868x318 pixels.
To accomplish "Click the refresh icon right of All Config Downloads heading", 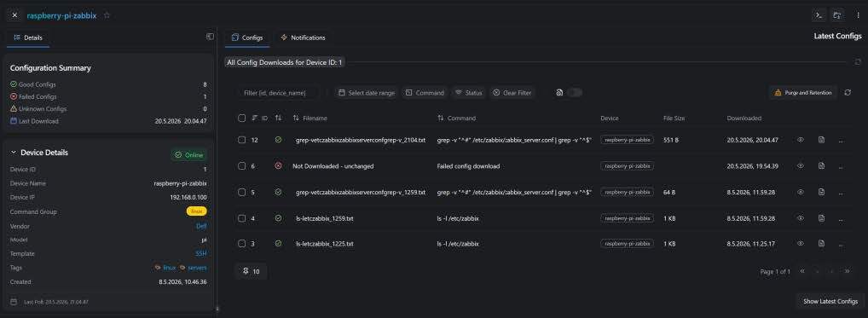I will pos(858,62).
